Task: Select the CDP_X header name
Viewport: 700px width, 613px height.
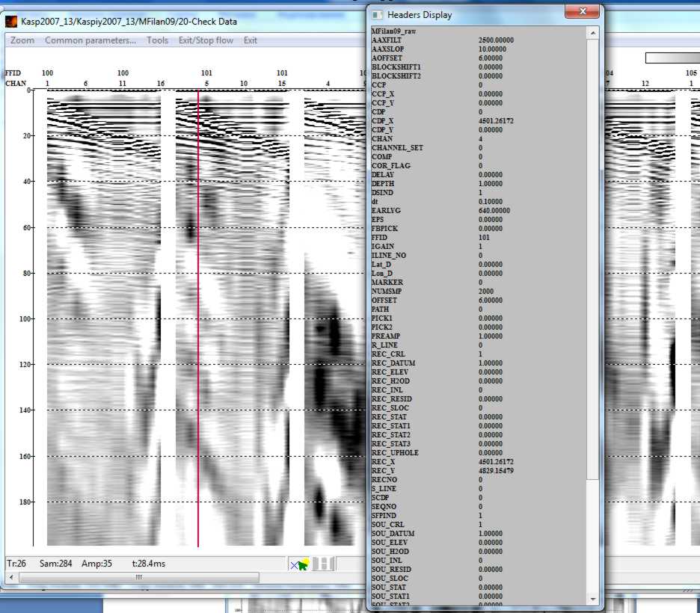Action: point(383,121)
